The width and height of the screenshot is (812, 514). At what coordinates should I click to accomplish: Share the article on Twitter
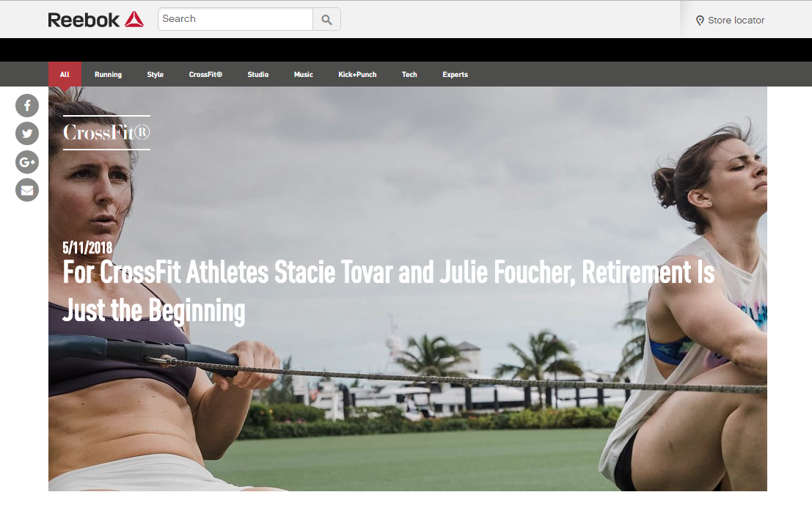pyautogui.click(x=27, y=134)
